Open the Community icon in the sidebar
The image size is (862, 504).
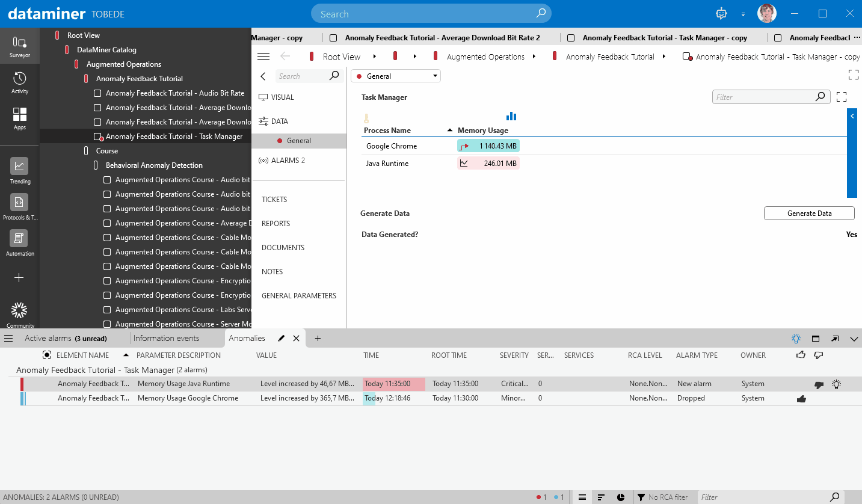[x=19, y=312]
